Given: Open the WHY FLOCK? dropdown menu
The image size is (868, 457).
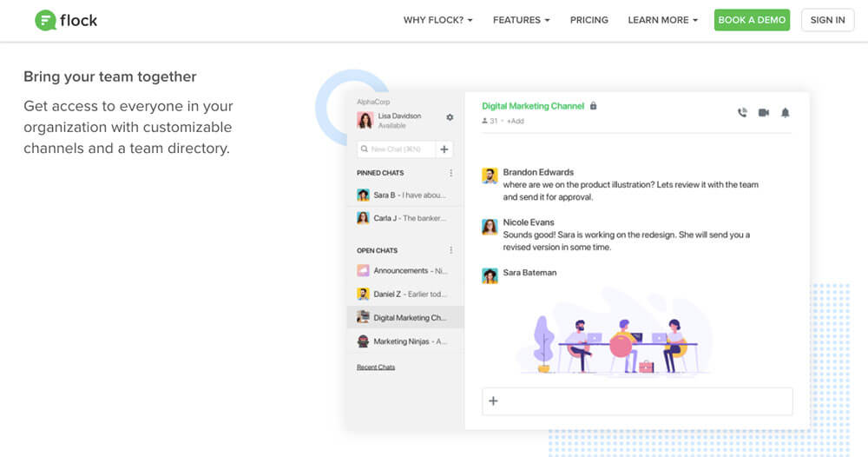Looking at the screenshot, I should coord(437,20).
